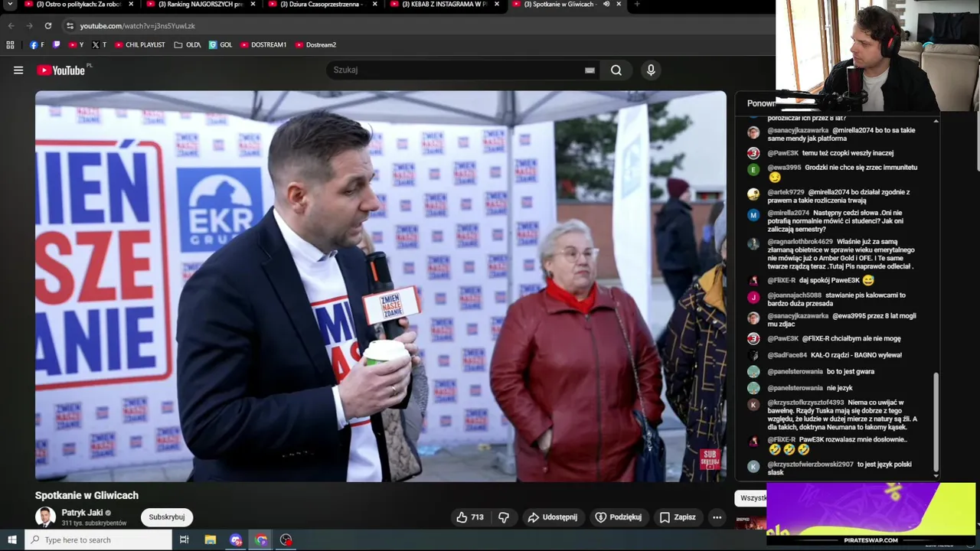Click the video player to pause
This screenshot has height=551, width=980.
click(381, 286)
